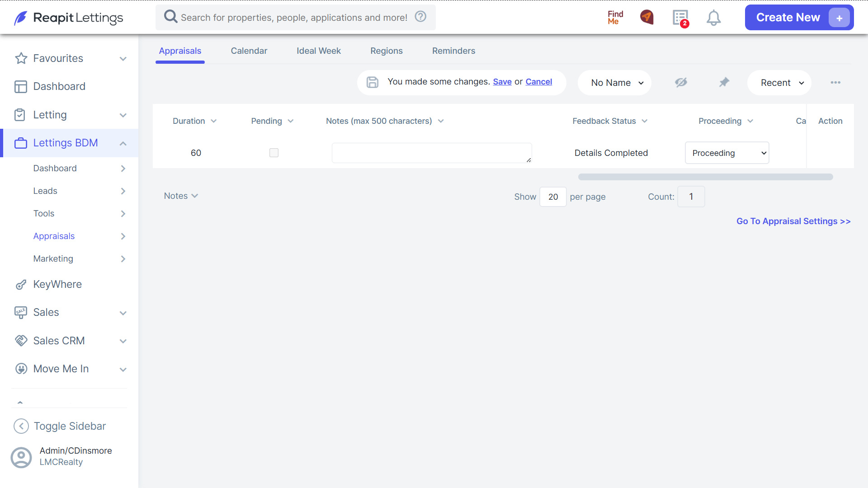Open the notifications bell icon
Image resolution: width=868 pixels, height=488 pixels.
click(713, 18)
